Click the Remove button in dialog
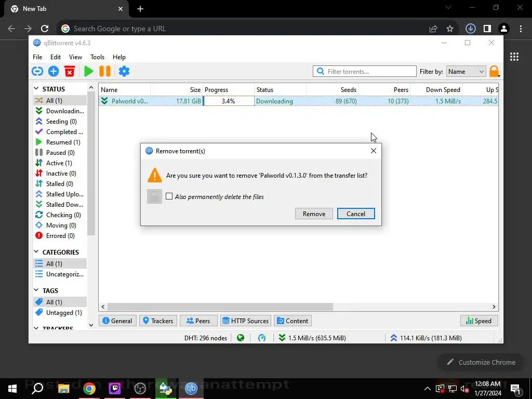The width and height of the screenshot is (532, 399). (314, 214)
